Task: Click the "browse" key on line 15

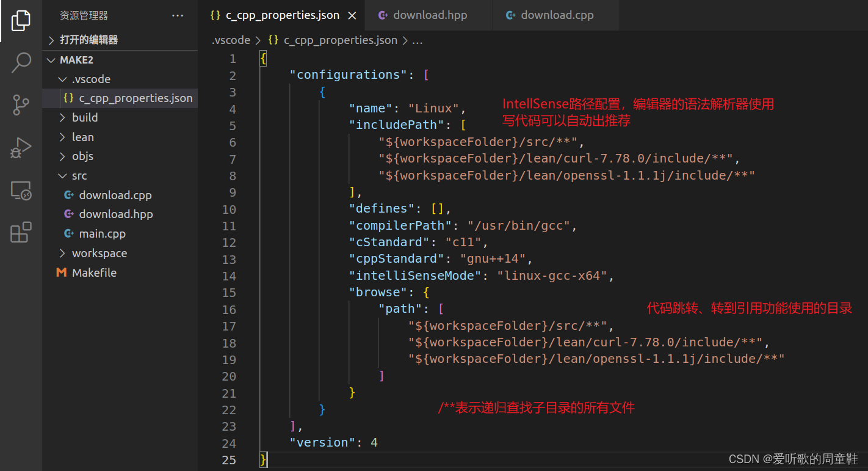Action: (x=378, y=293)
